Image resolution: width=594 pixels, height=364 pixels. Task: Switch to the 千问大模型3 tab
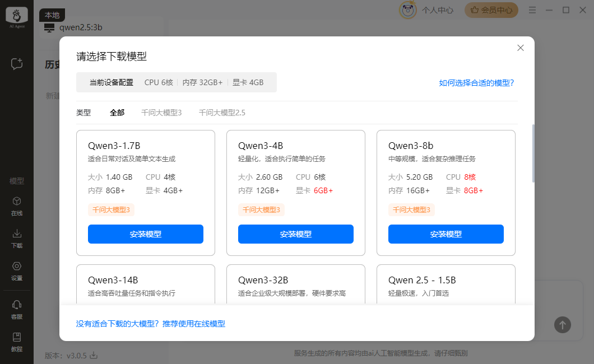tap(161, 113)
